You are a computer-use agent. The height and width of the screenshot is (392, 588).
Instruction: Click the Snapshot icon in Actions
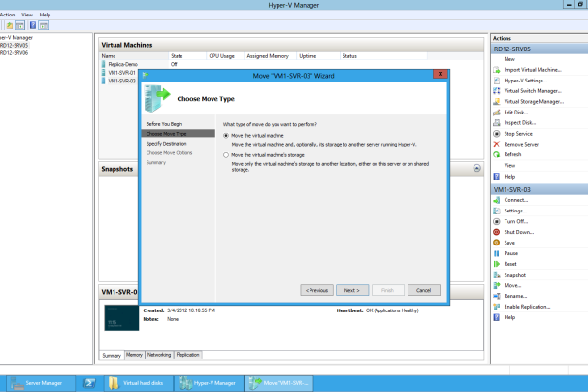497,275
